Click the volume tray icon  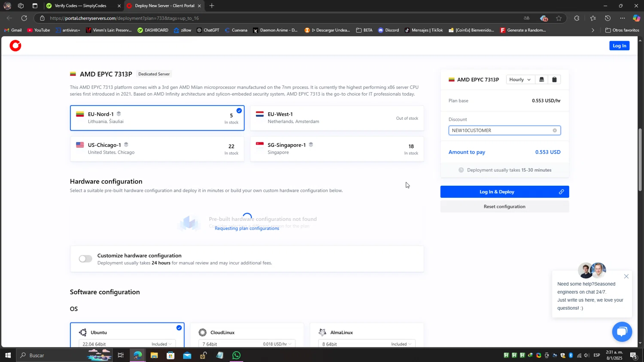coord(586,355)
